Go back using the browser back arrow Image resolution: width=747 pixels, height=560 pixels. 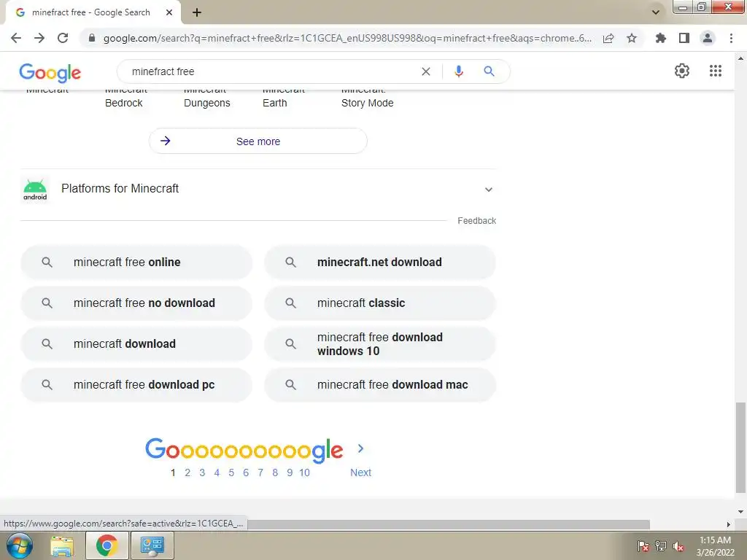click(x=16, y=38)
